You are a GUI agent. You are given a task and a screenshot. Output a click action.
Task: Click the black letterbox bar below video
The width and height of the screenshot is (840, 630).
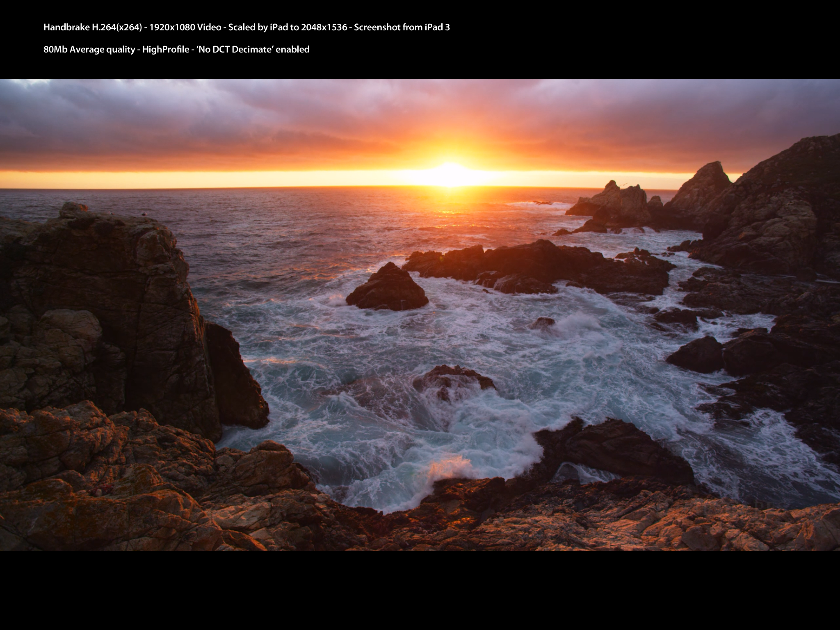[x=420, y=591]
